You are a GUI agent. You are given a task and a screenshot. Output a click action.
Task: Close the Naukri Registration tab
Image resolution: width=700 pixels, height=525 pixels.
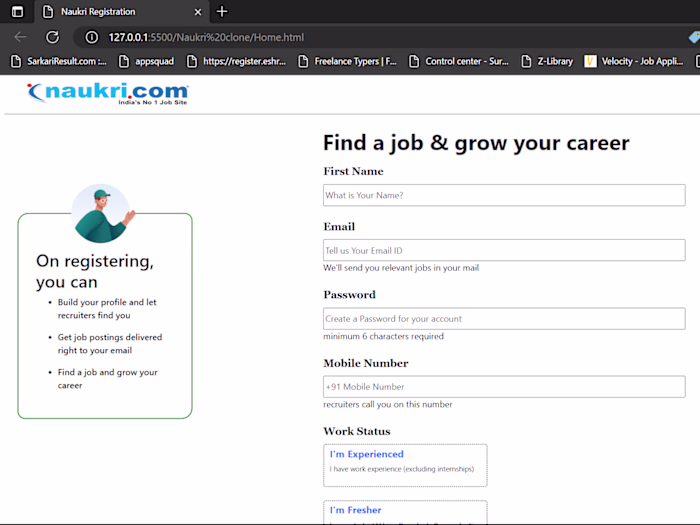click(198, 12)
